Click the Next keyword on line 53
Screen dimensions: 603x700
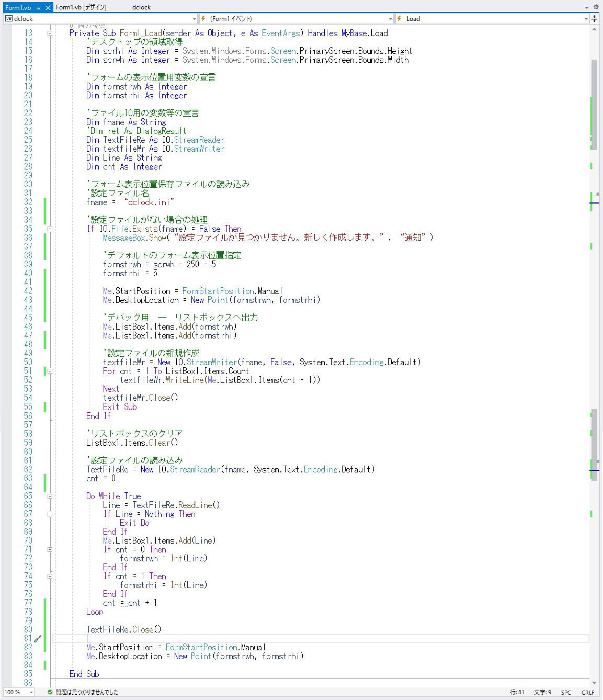[111, 389]
